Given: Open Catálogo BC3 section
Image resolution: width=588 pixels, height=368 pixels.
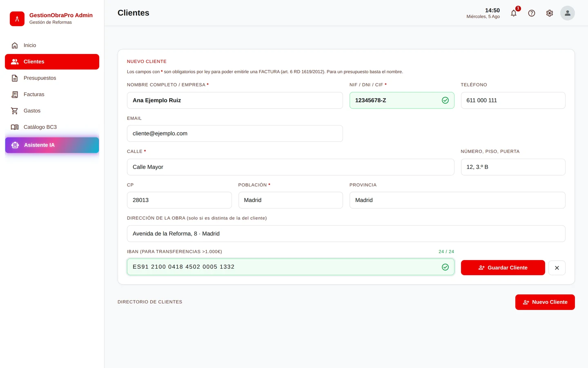Looking at the screenshot, I should (52, 127).
